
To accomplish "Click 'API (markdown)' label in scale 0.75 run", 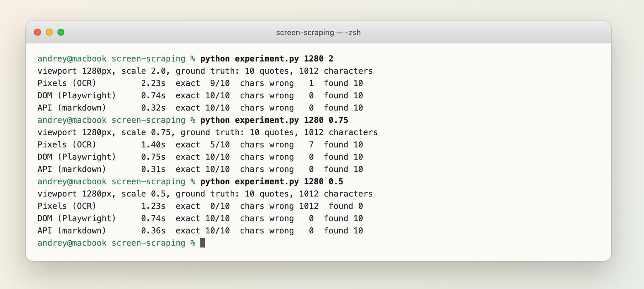I will pos(72,169).
